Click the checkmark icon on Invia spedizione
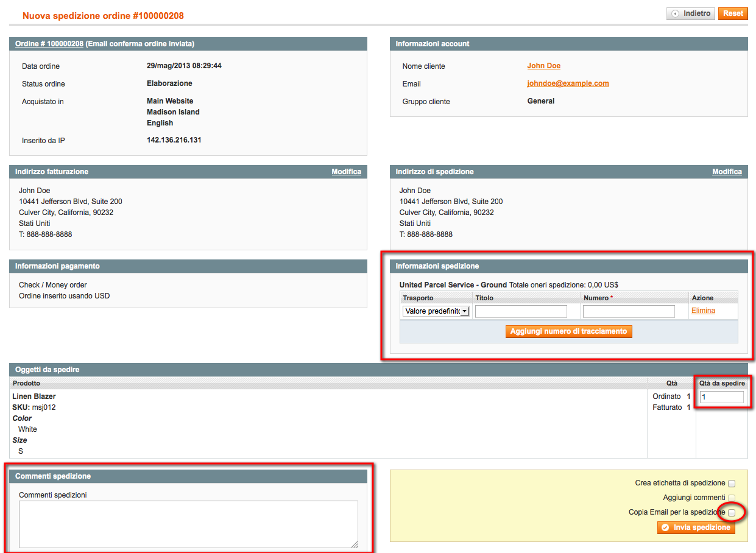Viewport: 756px width, 553px height. coord(666,527)
